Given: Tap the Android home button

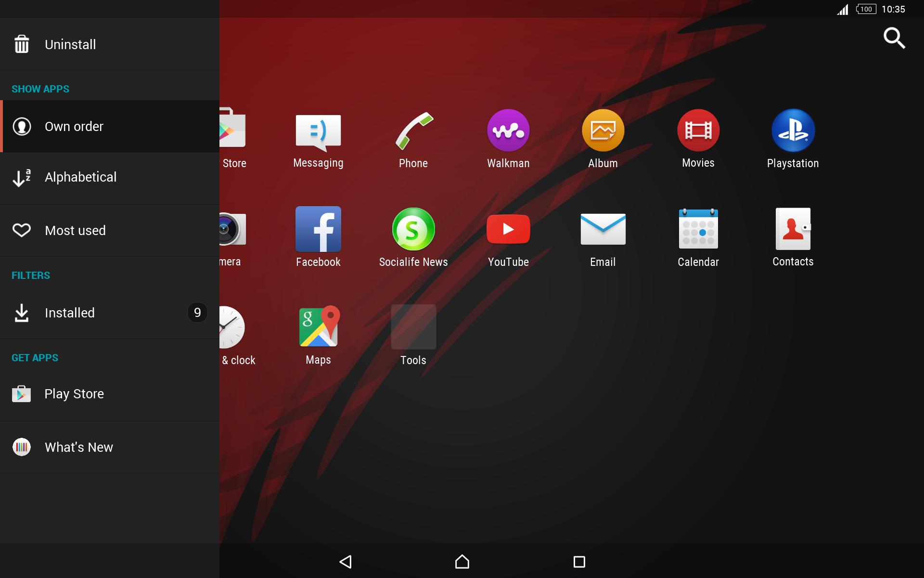Looking at the screenshot, I should 462,562.
